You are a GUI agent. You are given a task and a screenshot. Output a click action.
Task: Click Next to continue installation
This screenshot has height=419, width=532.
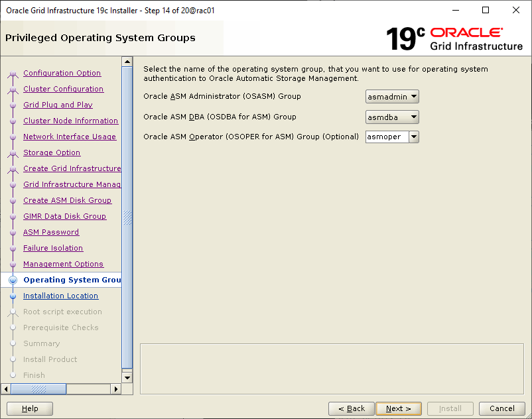tap(399, 408)
